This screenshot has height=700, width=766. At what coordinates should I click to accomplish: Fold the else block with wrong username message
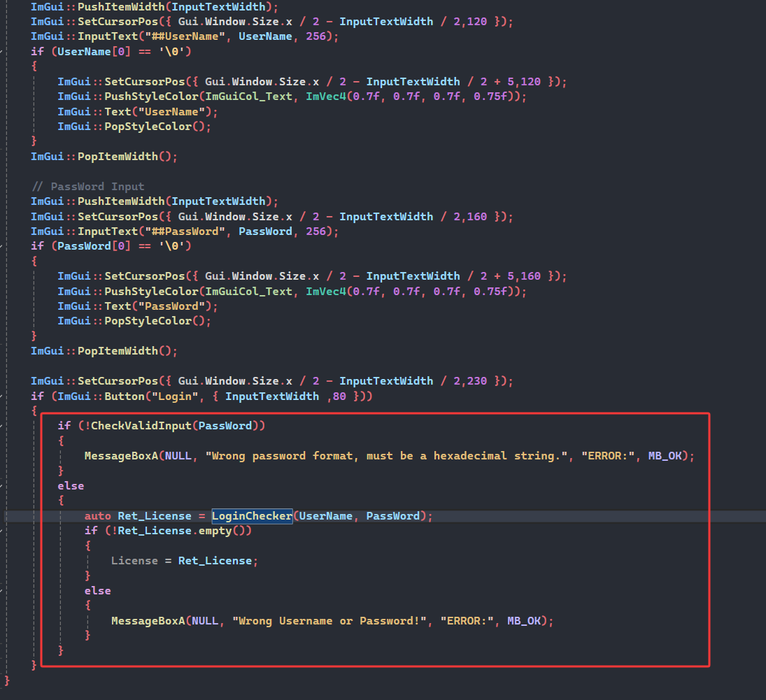2,591
